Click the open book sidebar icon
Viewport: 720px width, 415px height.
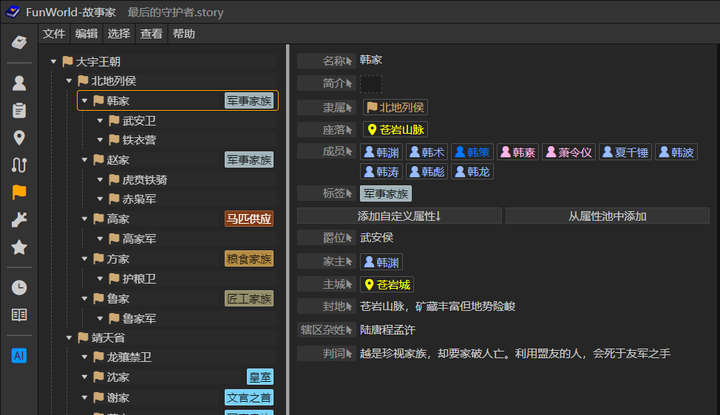19,315
